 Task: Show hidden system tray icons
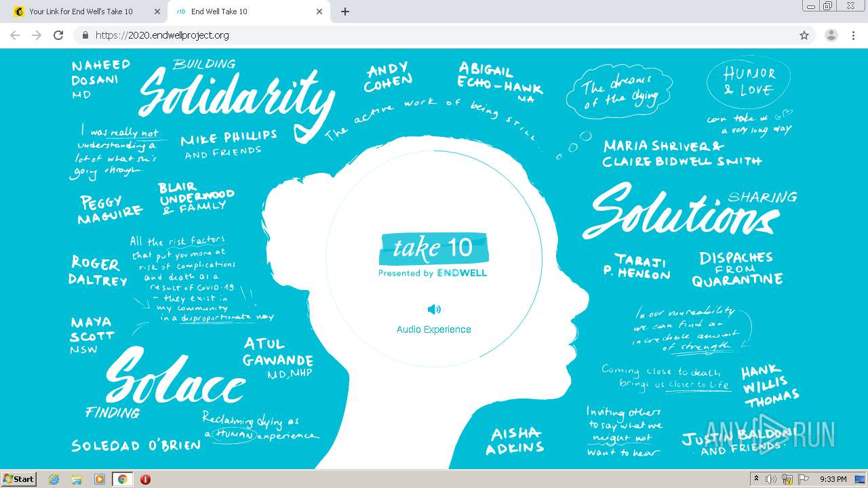[x=756, y=479]
